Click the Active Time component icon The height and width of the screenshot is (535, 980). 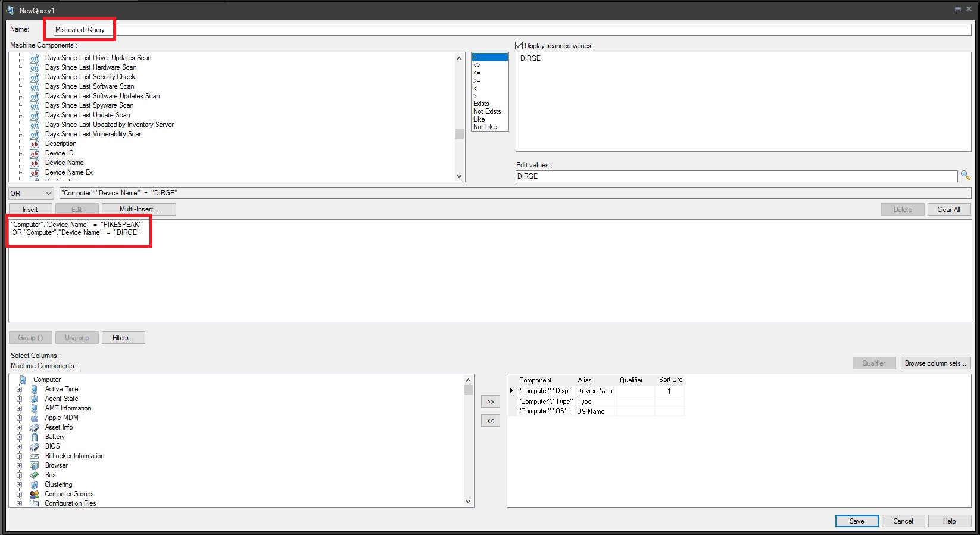35,389
